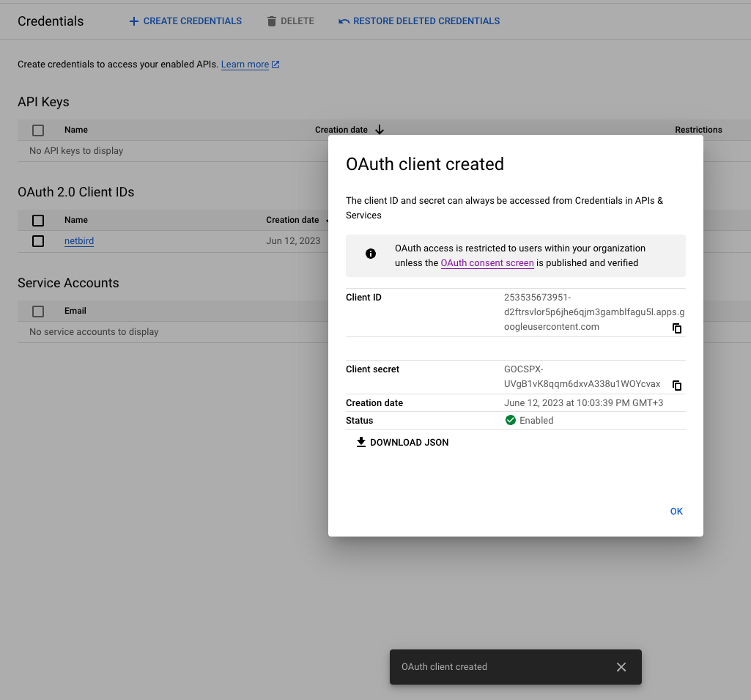Open the netbird OAuth client details
751x700 pixels.
[78, 240]
